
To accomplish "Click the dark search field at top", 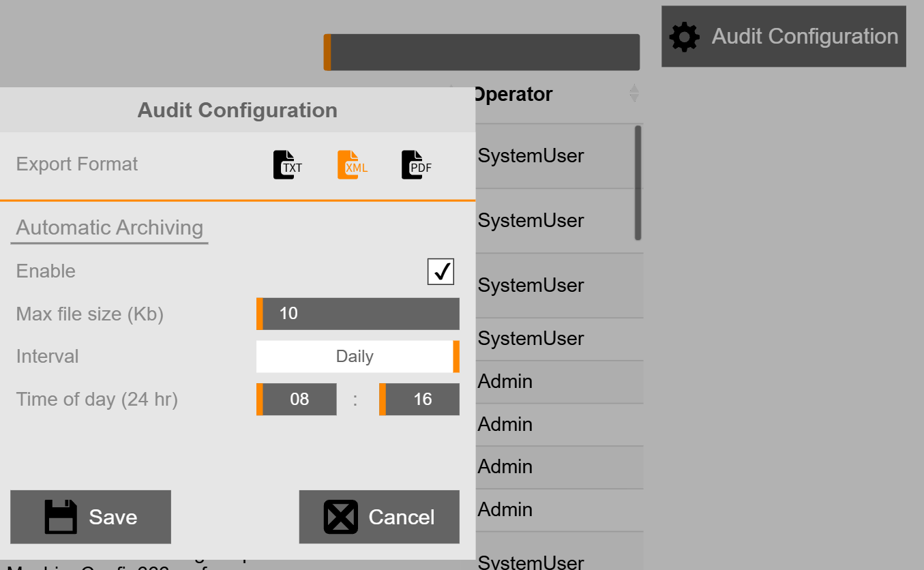I will (484, 52).
